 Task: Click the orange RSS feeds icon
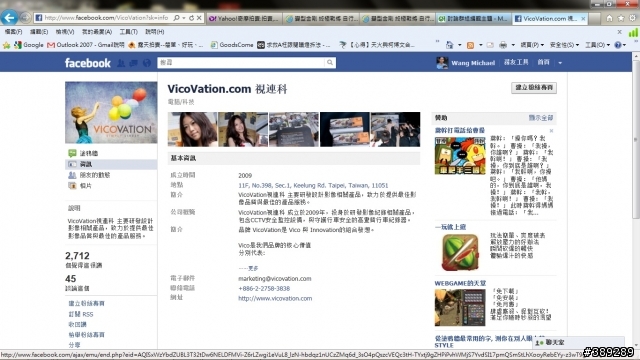coord(470,45)
